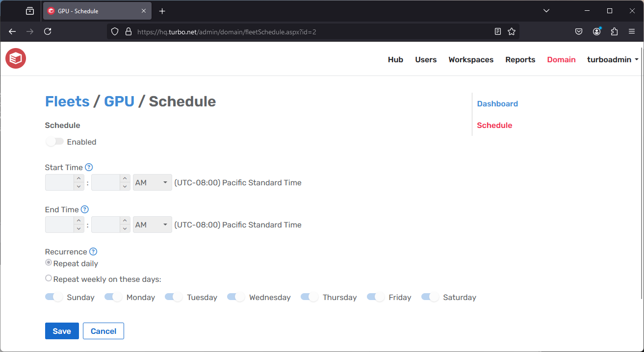644x352 pixels.
Task: Go to the Dashboard link
Action: point(497,103)
